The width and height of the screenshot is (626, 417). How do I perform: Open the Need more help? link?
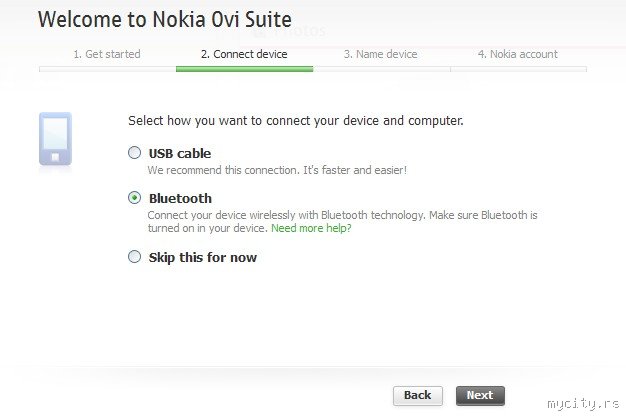click(311, 228)
